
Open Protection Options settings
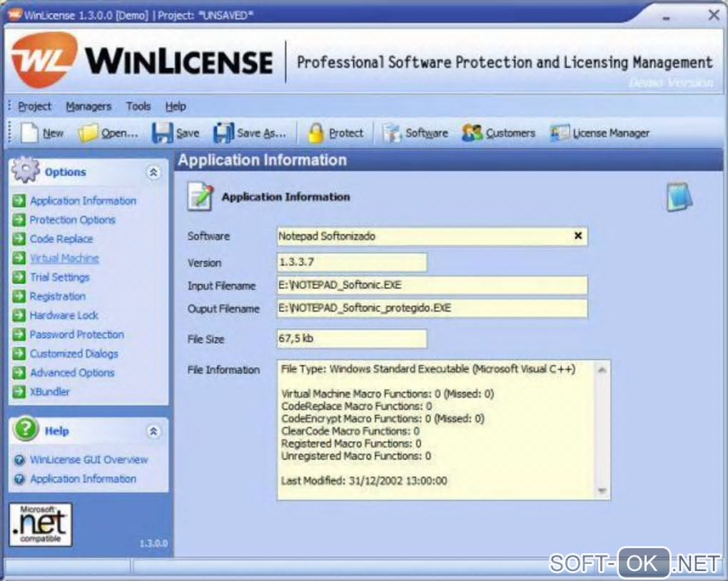pos(72,220)
